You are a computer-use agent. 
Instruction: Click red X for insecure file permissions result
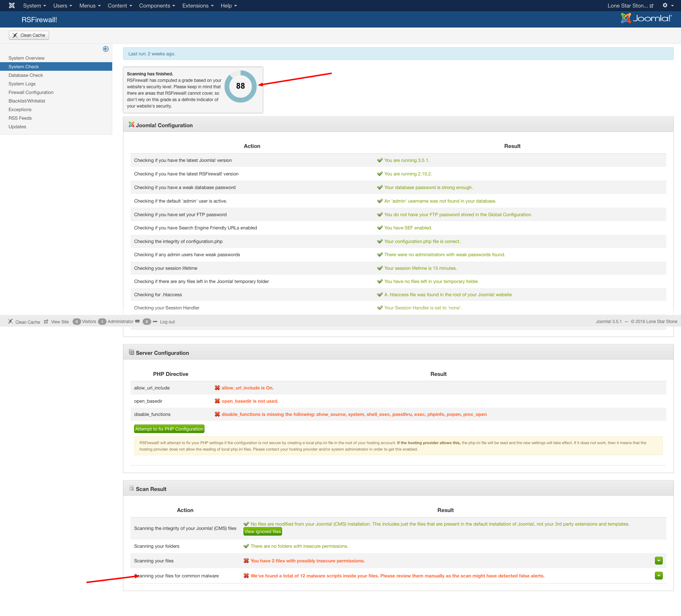pos(246,561)
